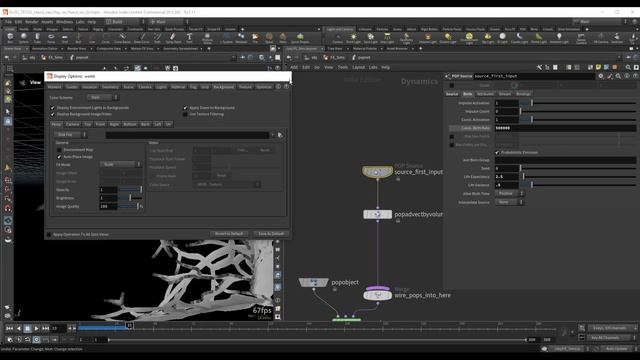Toggle Display Background Image/Video checkbox

[x=53, y=114]
